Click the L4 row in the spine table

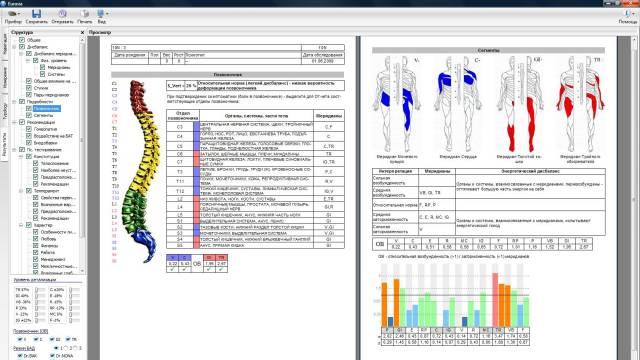click(x=256, y=207)
